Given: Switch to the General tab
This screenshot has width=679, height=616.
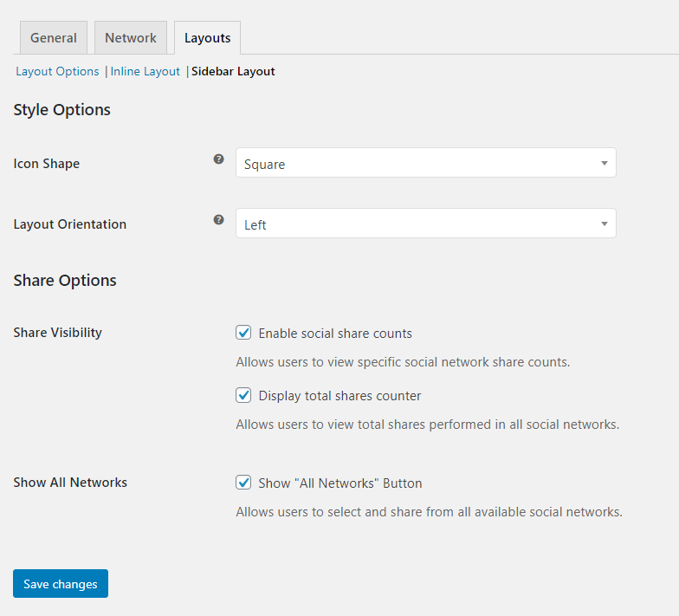Looking at the screenshot, I should pos(54,38).
